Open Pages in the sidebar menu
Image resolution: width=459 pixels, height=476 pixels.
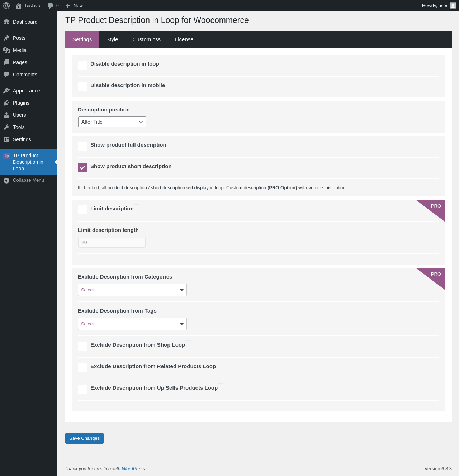(x=29, y=62)
